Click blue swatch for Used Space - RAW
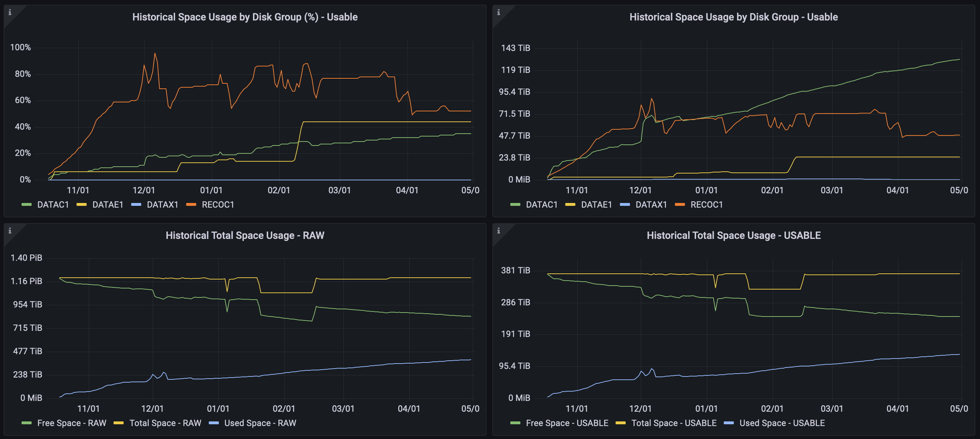The height and width of the screenshot is (439, 980). coord(214,423)
